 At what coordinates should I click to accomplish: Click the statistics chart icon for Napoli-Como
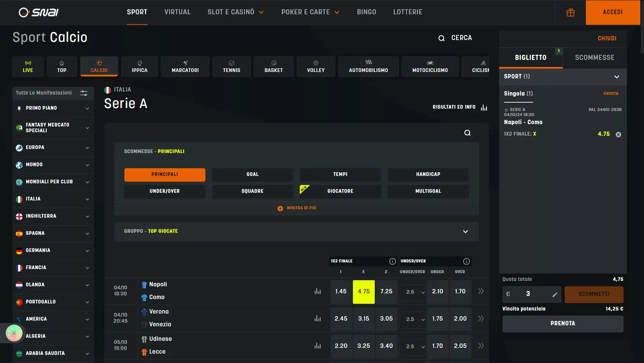[317, 291]
